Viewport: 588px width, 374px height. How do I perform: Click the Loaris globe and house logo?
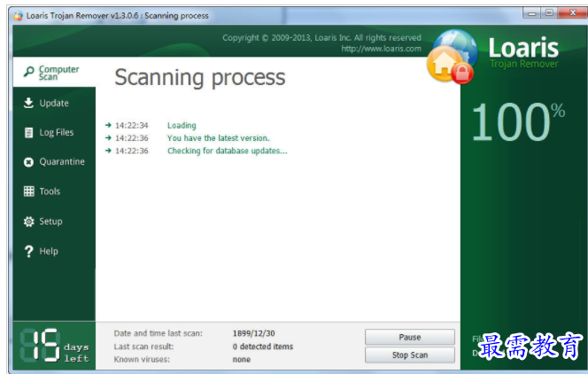coord(452,56)
